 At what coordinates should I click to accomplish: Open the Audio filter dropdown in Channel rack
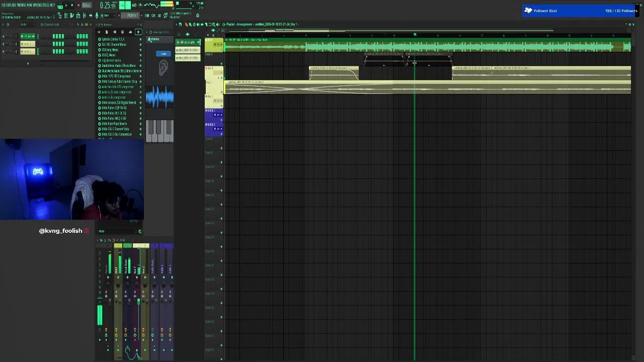click(27, 25)
